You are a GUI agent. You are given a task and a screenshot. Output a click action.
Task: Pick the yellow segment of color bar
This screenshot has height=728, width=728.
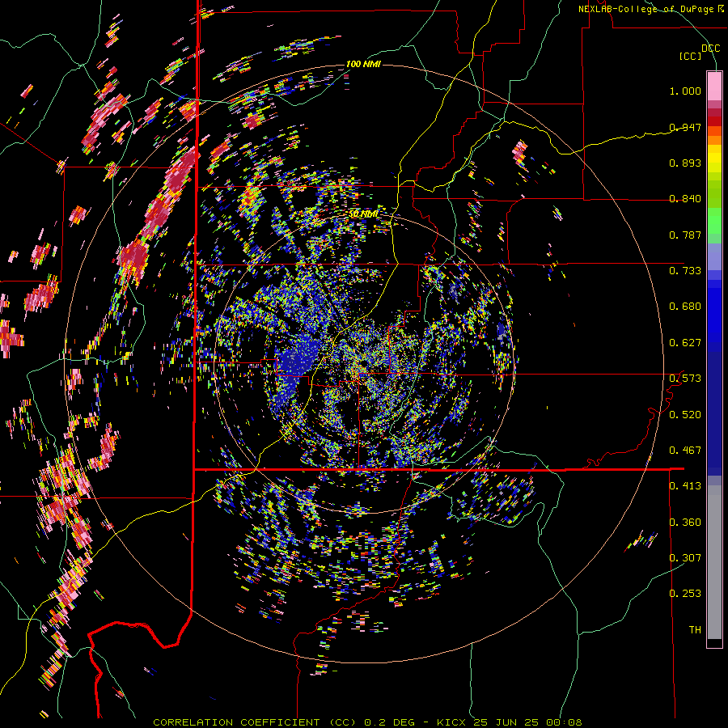click(714, 160)
